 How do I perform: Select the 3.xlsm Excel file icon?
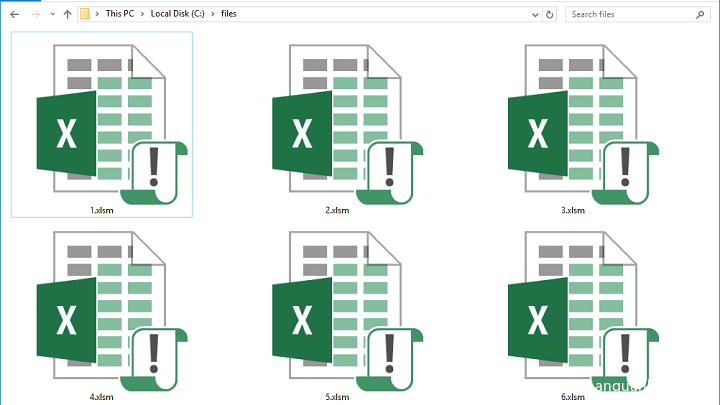click(x=583, y=124)
